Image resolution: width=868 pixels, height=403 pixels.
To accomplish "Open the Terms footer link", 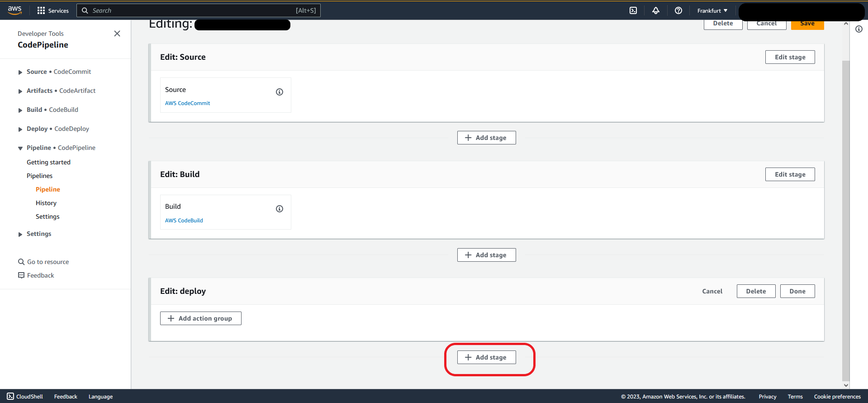I will click(795, 397).
